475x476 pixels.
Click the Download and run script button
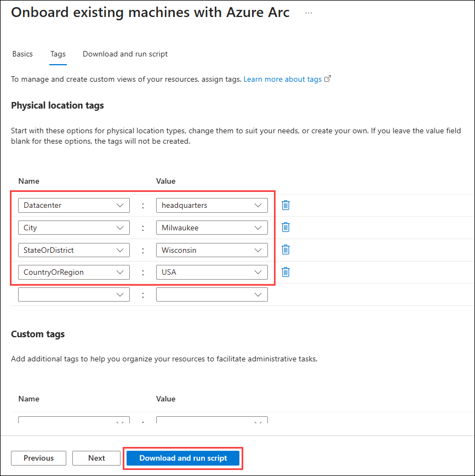tap(182, 458)
